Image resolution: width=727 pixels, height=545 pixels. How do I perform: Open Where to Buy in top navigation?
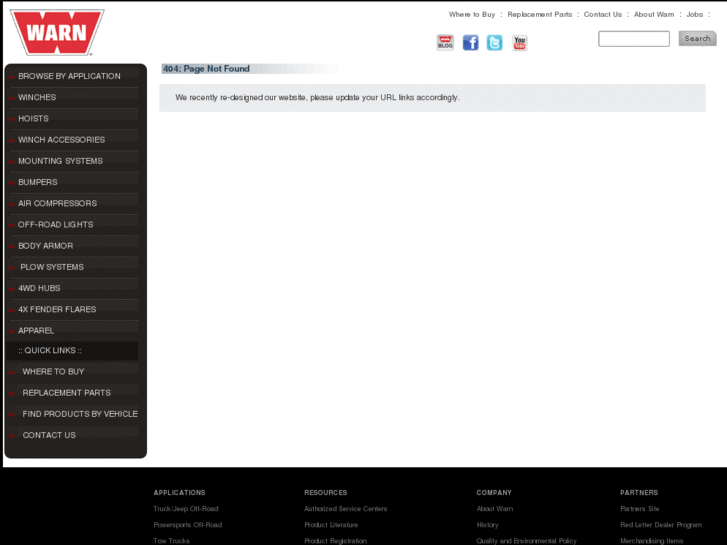472,14
